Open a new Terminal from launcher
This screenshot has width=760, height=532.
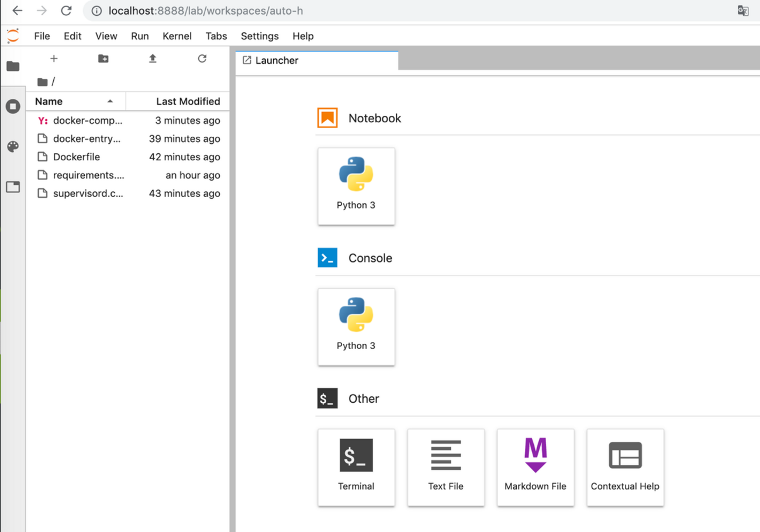point(356,467)
